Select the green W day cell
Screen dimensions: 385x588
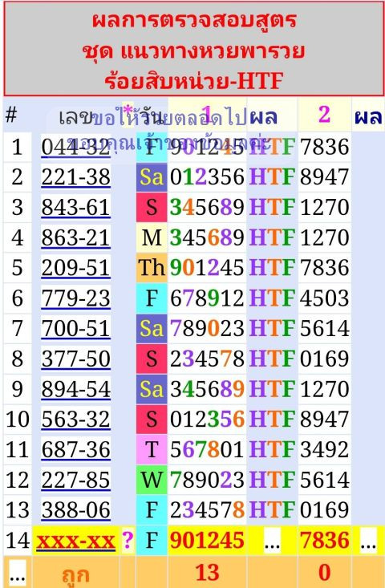[152, 480]
